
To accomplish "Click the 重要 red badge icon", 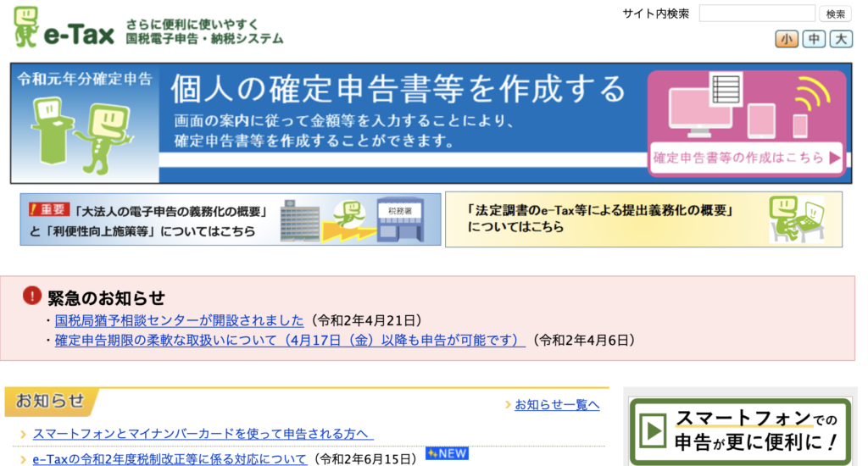I will point(48,210).
